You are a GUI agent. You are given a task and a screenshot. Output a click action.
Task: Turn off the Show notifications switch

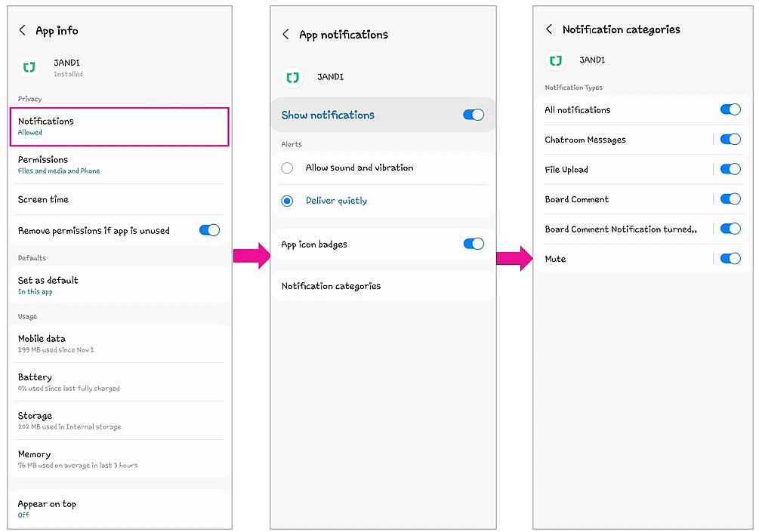(474, 115)
